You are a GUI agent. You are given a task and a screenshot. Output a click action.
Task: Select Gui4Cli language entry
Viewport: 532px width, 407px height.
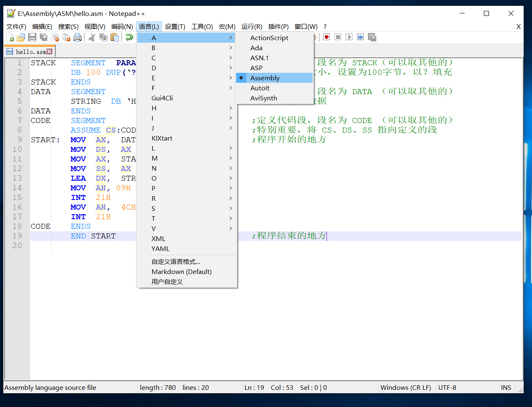click(187, 98)
